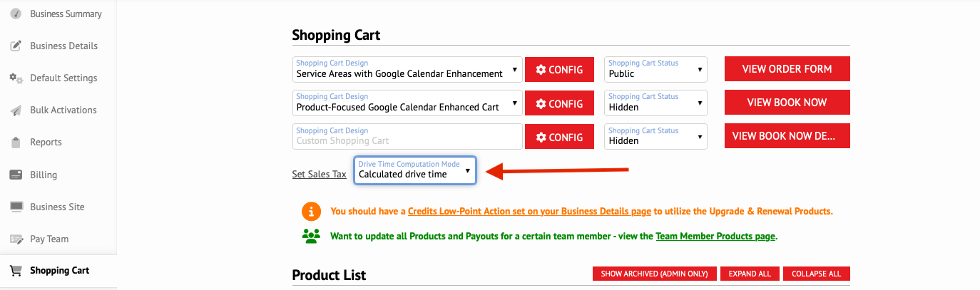Click the Custom Shopping Cart input field
Viewport: 980px width, 290px height.
tap(407, 136)
